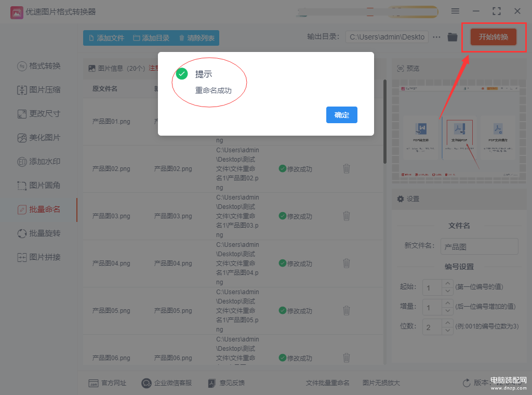This screenshot has height=395, width=532.
Task: Click 添加目录 in the toolbar
Action: 151,38
